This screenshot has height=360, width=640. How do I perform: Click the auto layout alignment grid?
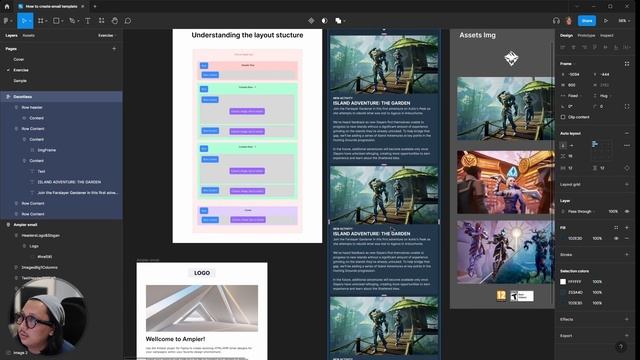602,150
